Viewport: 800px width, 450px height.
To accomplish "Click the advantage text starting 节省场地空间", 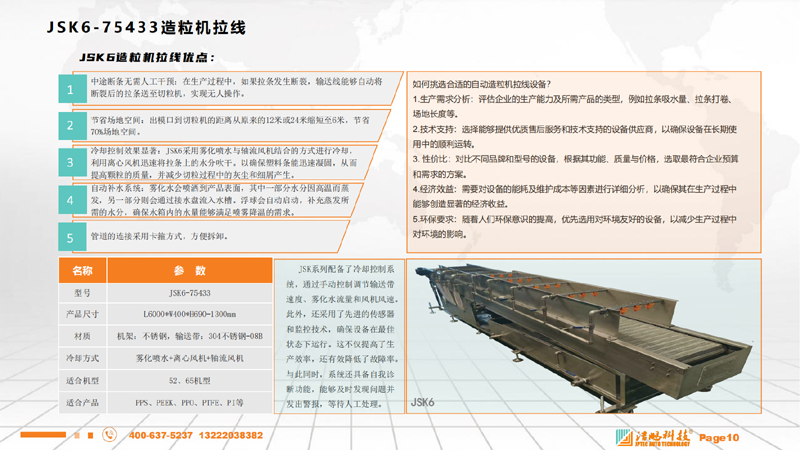I will (230, 126).
